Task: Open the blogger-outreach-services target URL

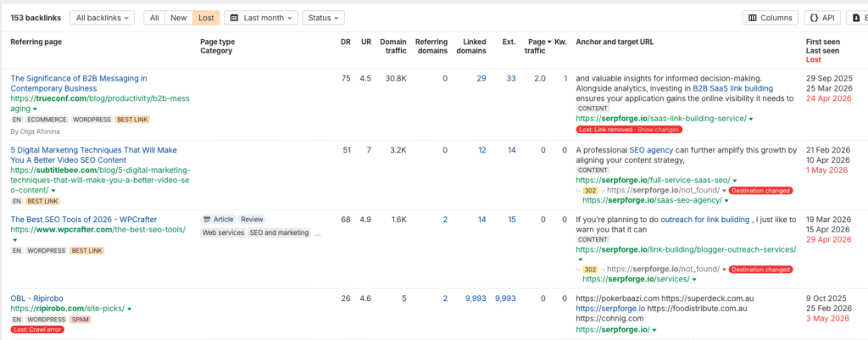Action: (686, 250)
